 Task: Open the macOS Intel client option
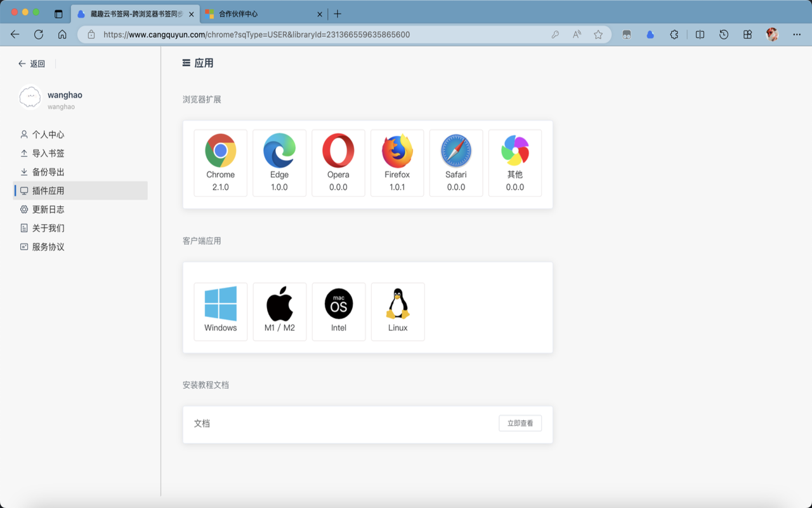click(x=339, y=311)
